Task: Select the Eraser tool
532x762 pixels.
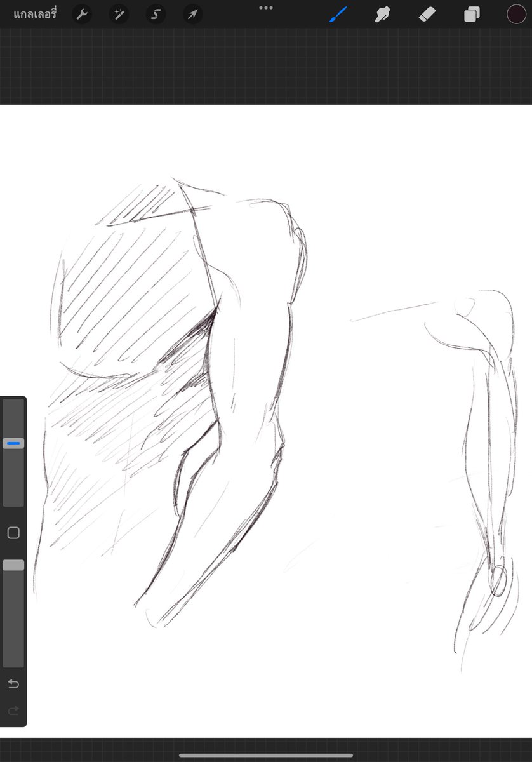Action: click(x=427, y=14)
